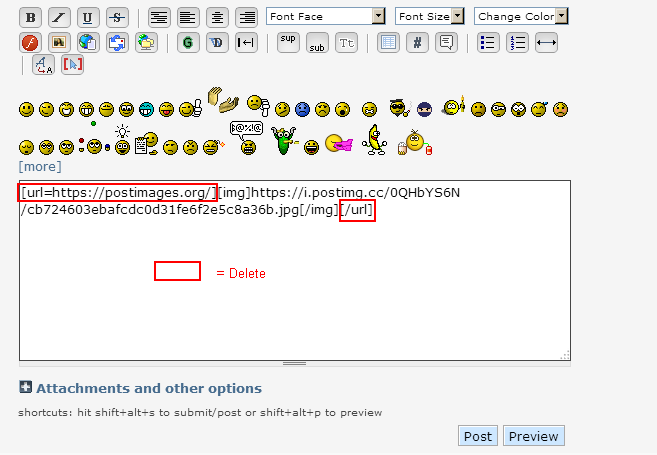Apply subscript formatting
The image size is (657, 455).
coord(317,42)
